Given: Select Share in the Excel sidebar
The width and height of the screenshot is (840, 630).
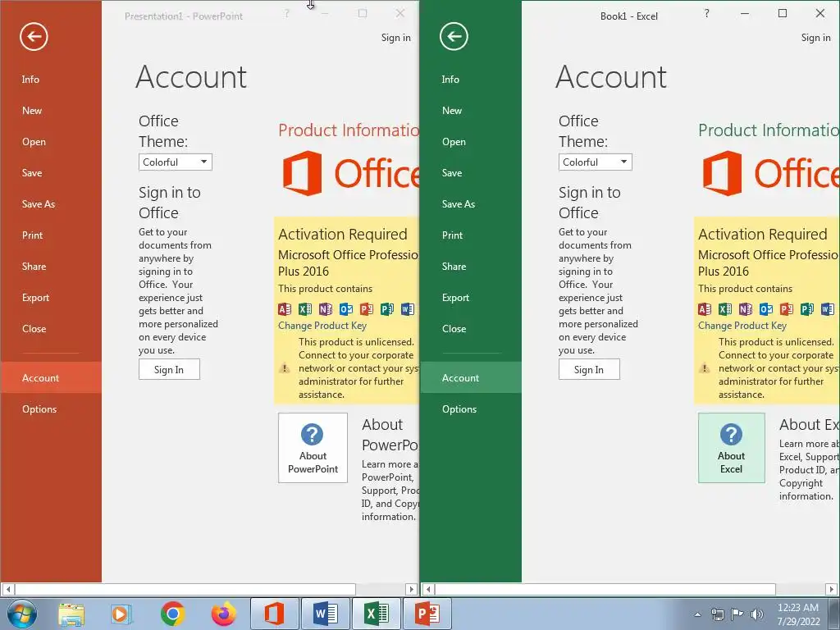Looking at the screenshot, I should (x=454, y=267).
